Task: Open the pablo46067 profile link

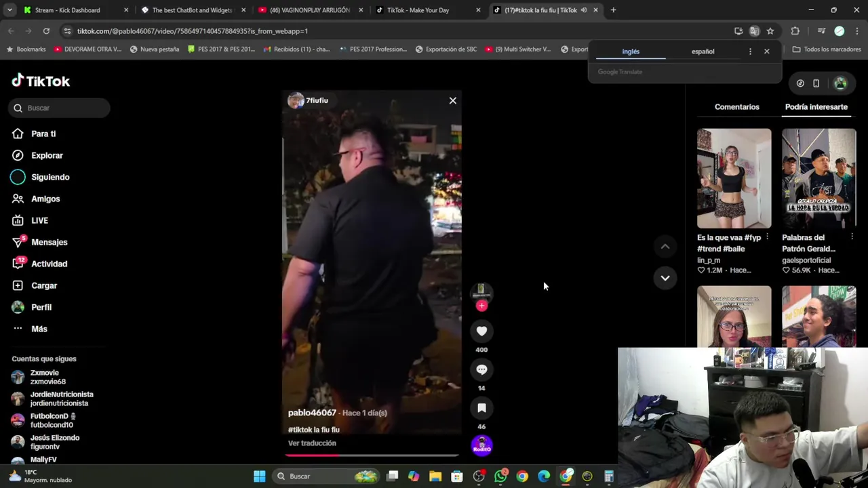Action: [x=312, y=413]
